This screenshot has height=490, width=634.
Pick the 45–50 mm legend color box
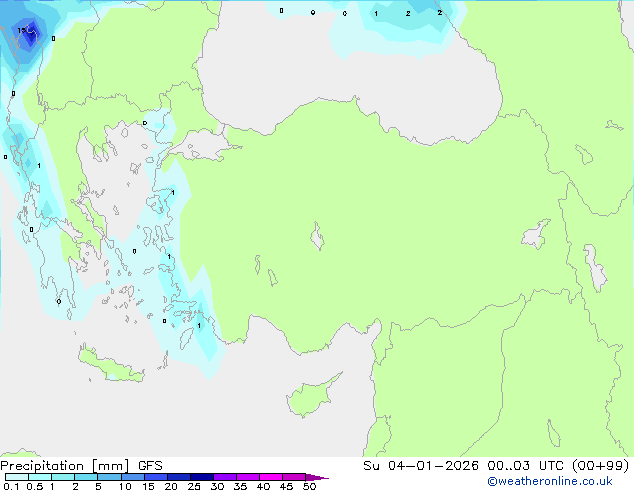294,477
